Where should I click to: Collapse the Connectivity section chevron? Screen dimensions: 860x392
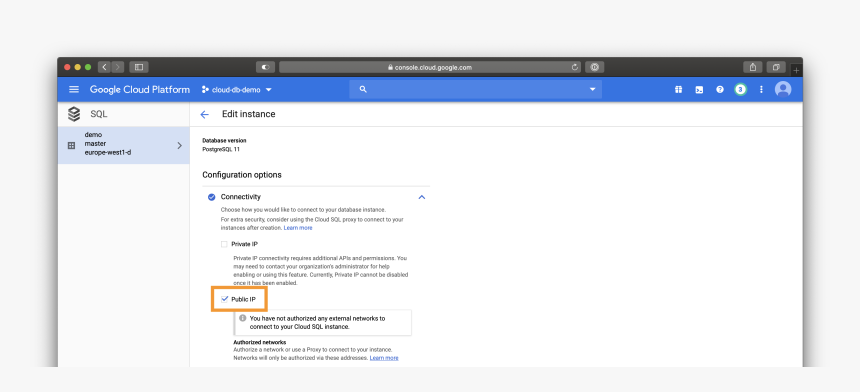tap(422, 197)
